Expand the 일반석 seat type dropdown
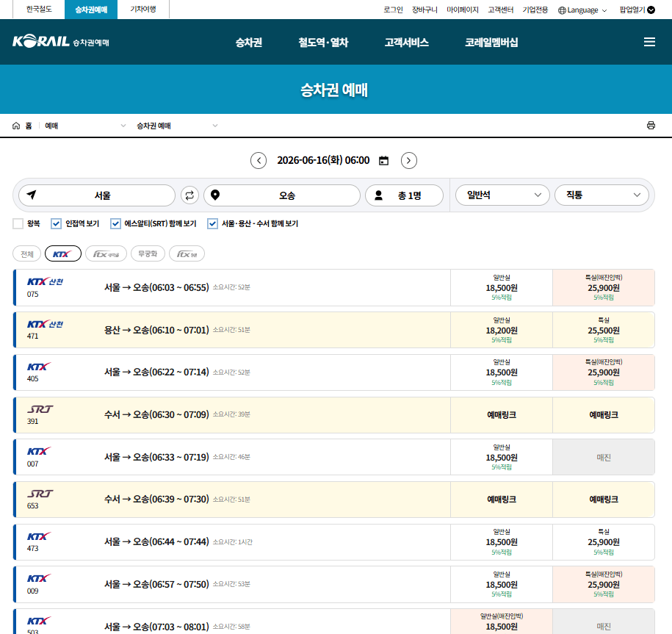The image size is (672, 634). (x=502, y=195)
